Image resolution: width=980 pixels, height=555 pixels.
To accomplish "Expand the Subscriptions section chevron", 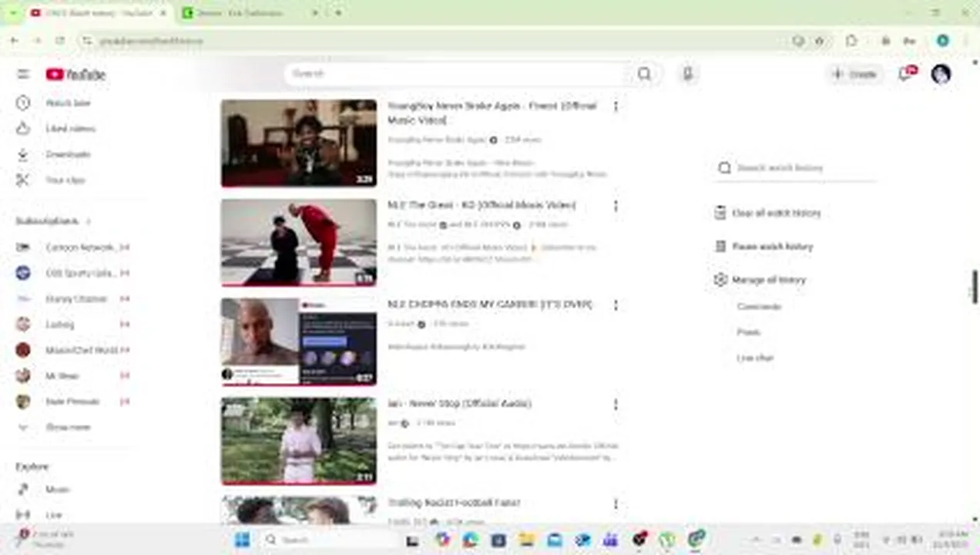I will [89, 221].
